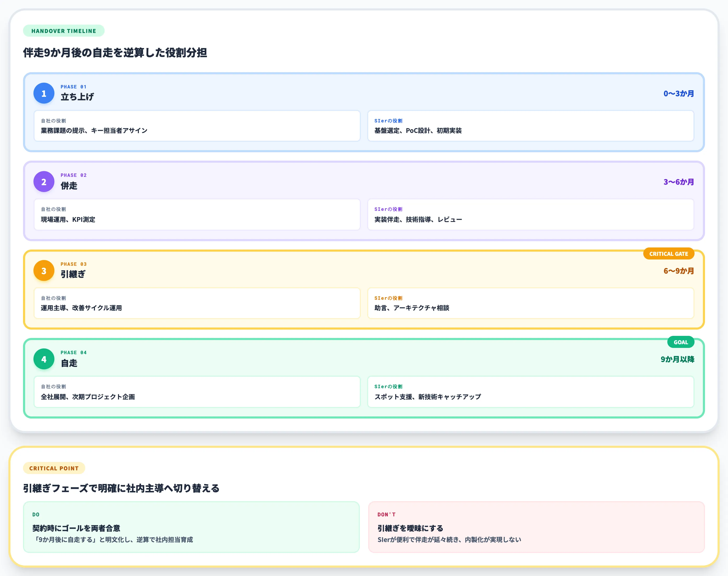Select the 助言、アーキテクチャ相談 role card

click(531, 303)
